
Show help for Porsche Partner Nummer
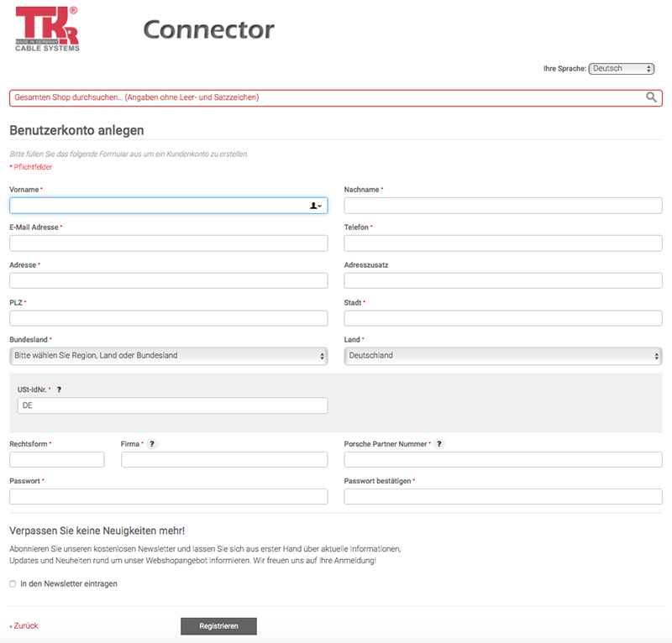pos(438,443)
